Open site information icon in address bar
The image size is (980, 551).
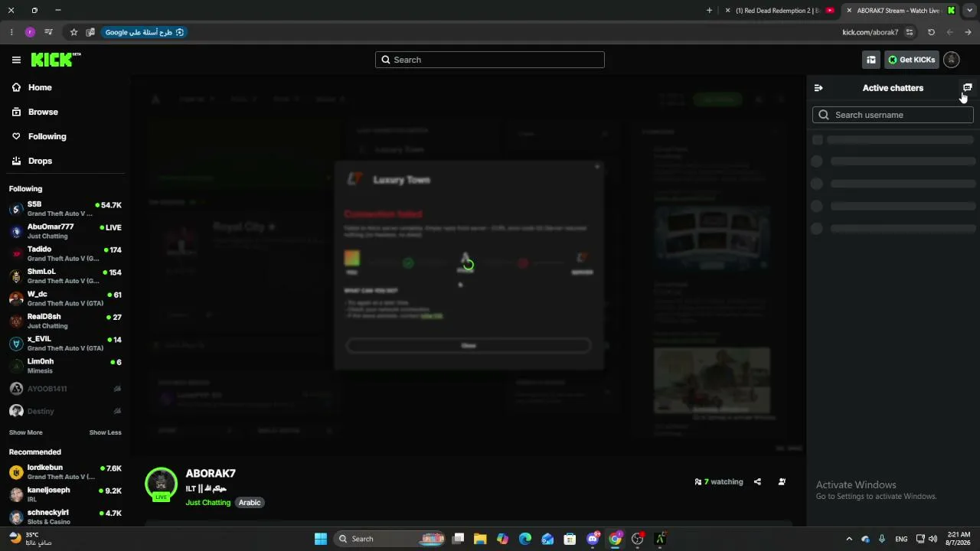[910, 32]
